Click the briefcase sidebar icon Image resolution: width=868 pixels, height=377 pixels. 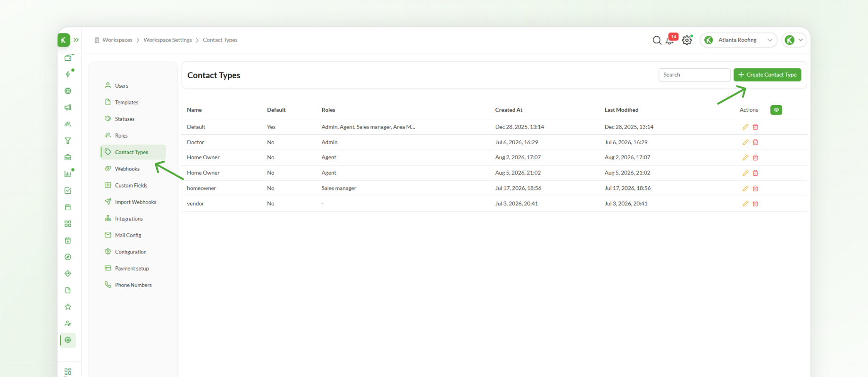68,157
